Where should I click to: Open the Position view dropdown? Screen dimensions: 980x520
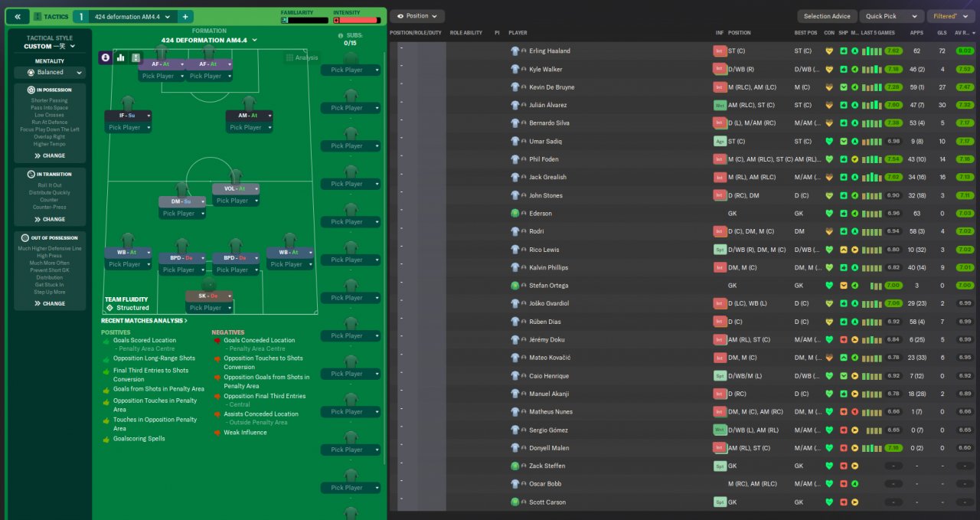[417, 16]
